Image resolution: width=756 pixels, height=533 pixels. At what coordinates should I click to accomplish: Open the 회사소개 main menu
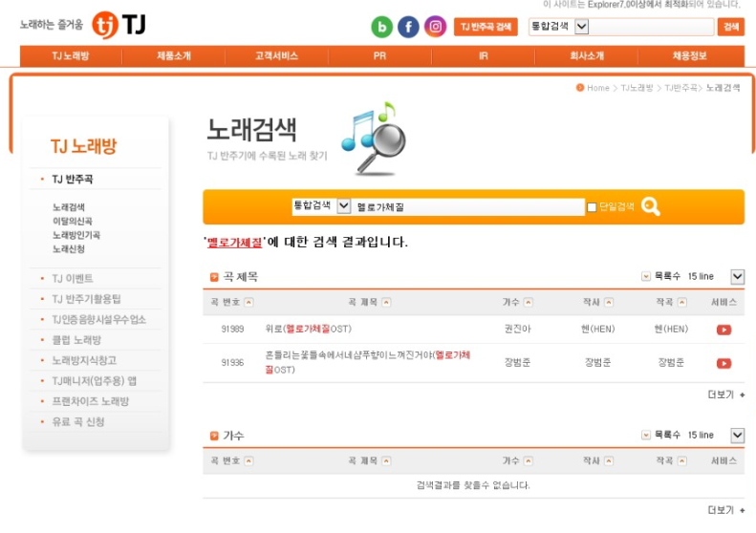[586, 56]
